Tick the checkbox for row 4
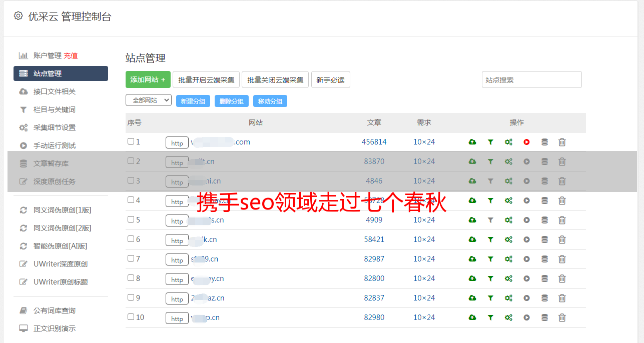 pyautogui.click(x=131, y=200)
